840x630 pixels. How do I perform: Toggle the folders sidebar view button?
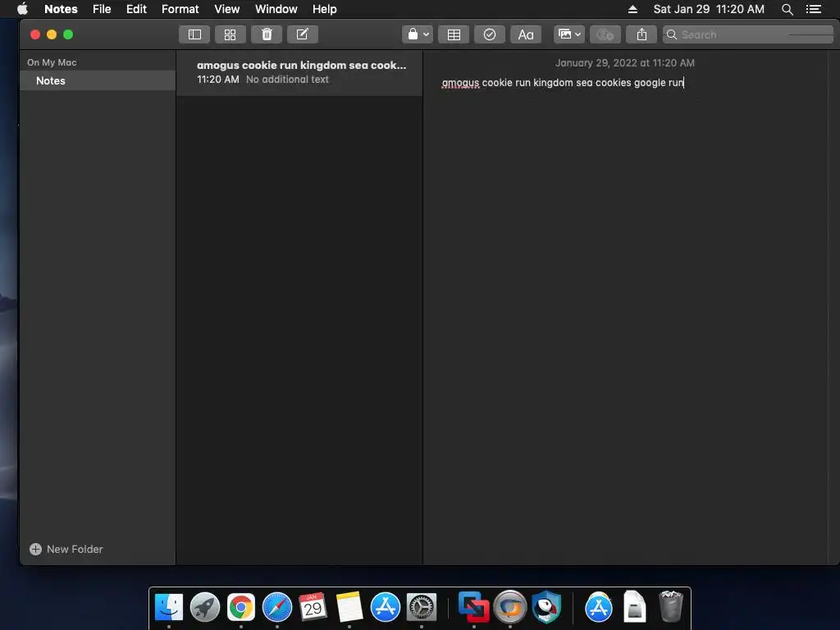click(194, 34)
